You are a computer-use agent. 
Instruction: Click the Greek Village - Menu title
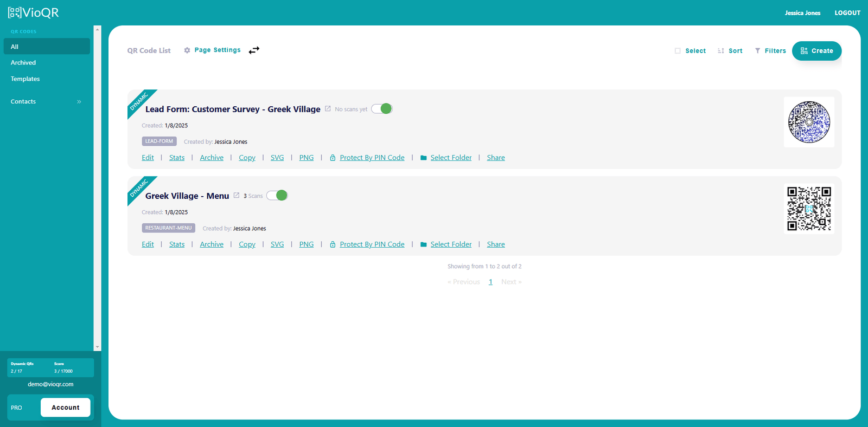click(187, 196)
